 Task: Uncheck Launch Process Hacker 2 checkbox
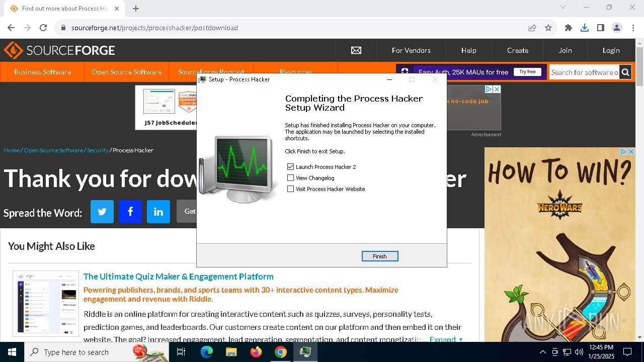point(290,167)
